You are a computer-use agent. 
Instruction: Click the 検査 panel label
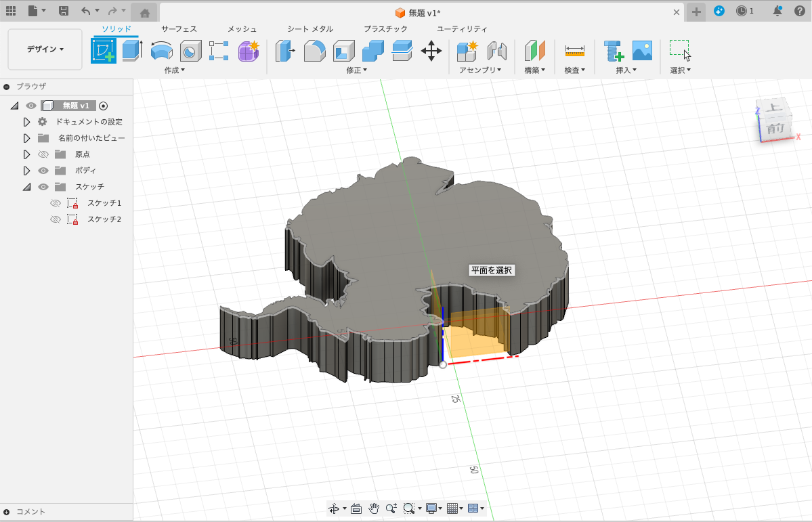[574, 70]
